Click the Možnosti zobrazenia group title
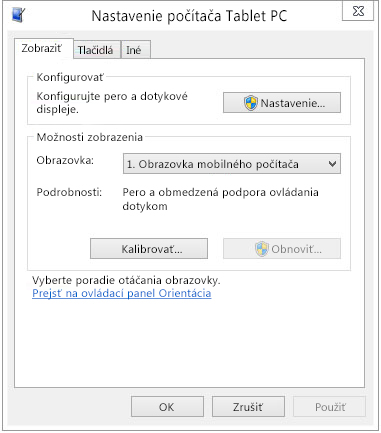The width and height of the screenshot is (381, 433). [x=90, y=137]
